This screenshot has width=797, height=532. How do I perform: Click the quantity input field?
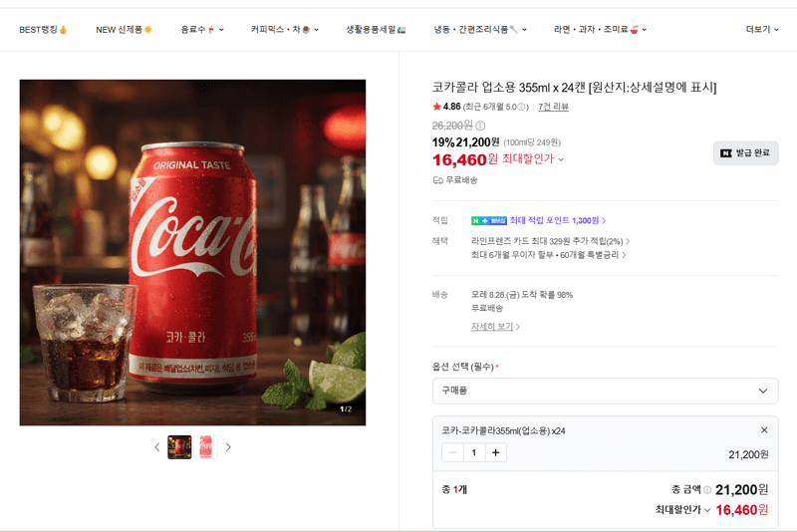pos(474,452)
